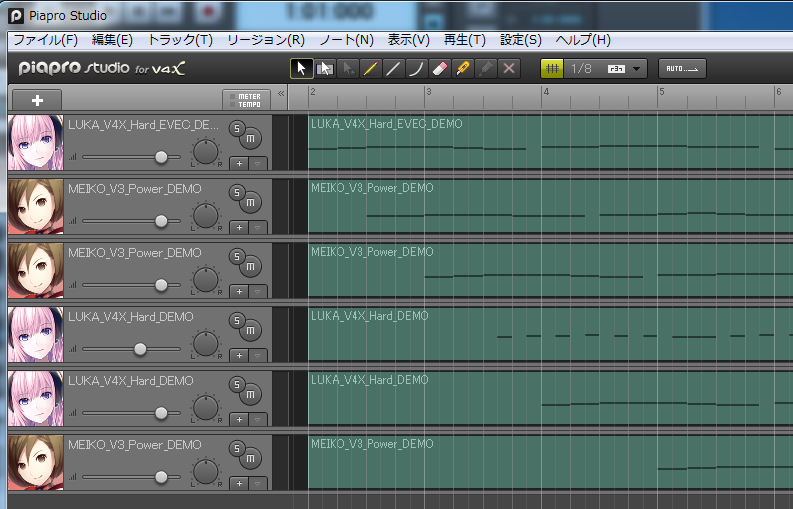Select the knife split tool
Screen dimensions: 793x509
point(462,68)
